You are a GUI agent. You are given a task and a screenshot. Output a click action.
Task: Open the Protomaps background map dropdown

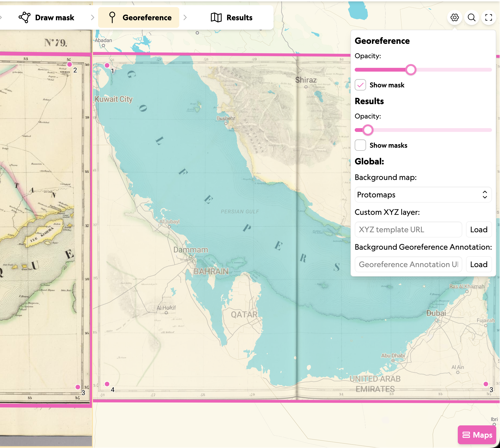pyautogui.click(x=423, y=195)
